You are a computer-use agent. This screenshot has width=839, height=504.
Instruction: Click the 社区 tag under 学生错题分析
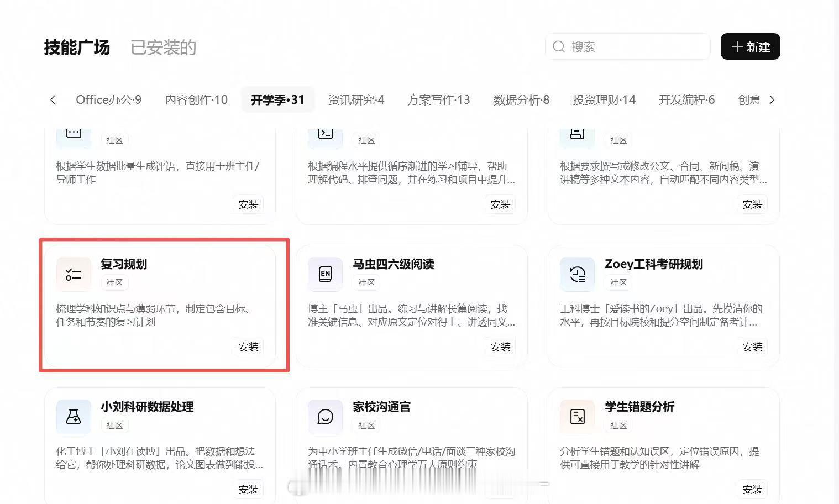point(618,426)
